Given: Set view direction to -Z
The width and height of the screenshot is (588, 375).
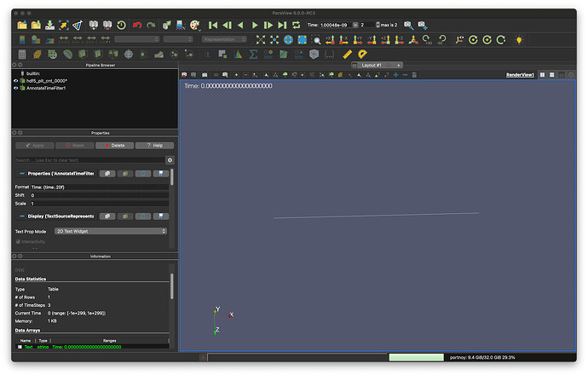Looking at the screenshot, I should tap(400, 39).
